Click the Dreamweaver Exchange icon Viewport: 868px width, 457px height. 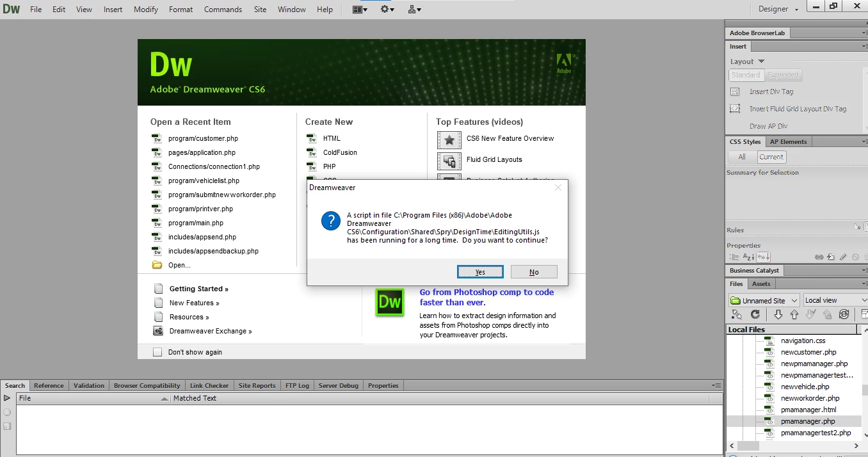(x=158, y=331)
